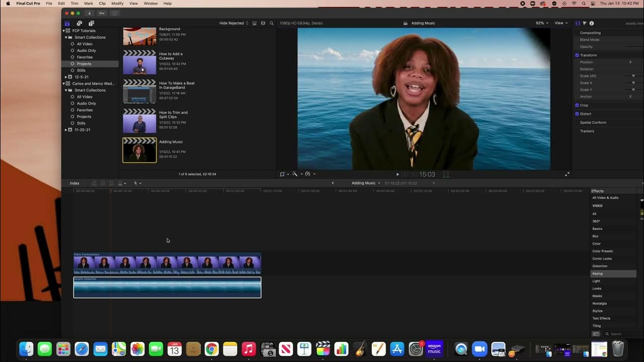This screenshot has width=644, height=362.
Task: Toggle Effects browser layout icon
Action: click(x=596, y=334)
